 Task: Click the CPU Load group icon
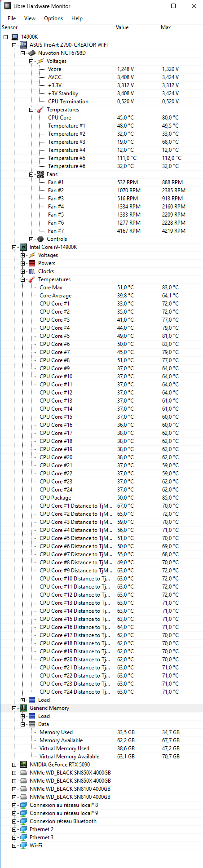tap(32, 700)
